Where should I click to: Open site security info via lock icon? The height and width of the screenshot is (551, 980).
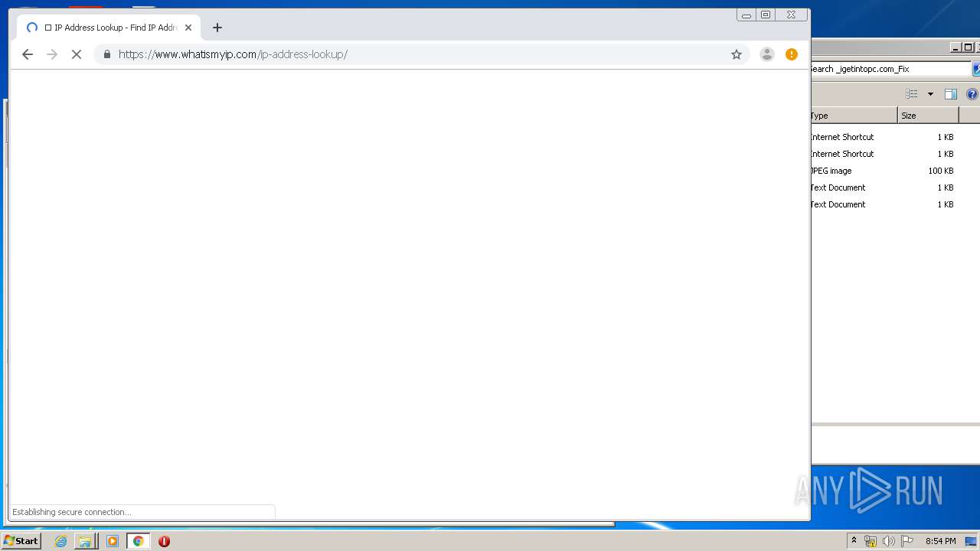pos(106,54)
